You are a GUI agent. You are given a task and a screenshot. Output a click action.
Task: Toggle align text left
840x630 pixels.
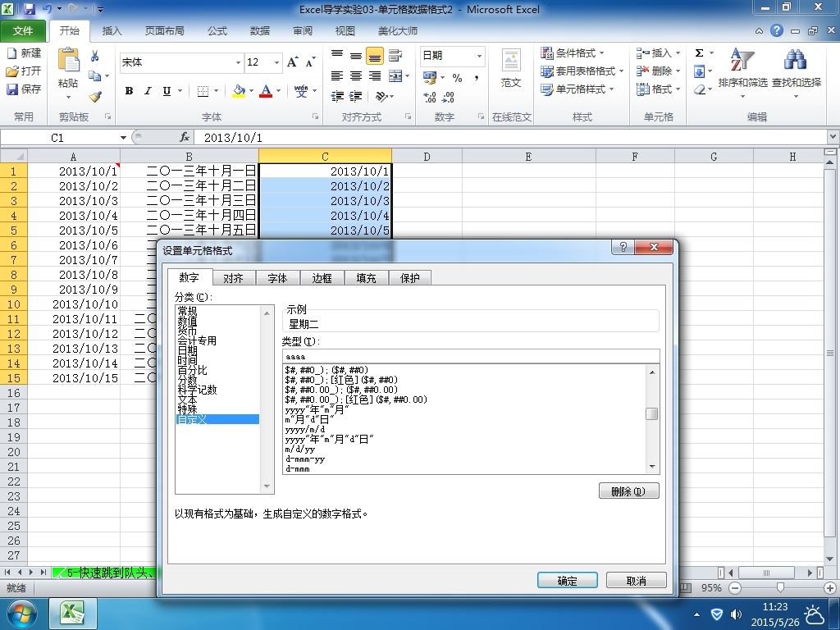(x=337, y=76)
